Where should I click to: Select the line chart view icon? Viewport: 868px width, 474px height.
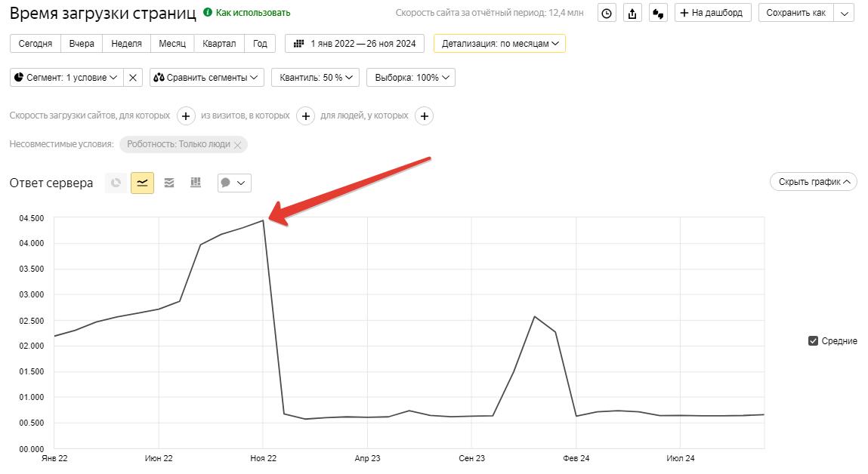tap(142, 183)
